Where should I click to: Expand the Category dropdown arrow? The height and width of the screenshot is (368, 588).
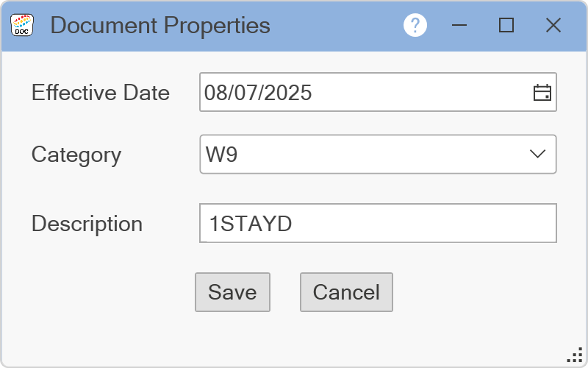(537, 154)
